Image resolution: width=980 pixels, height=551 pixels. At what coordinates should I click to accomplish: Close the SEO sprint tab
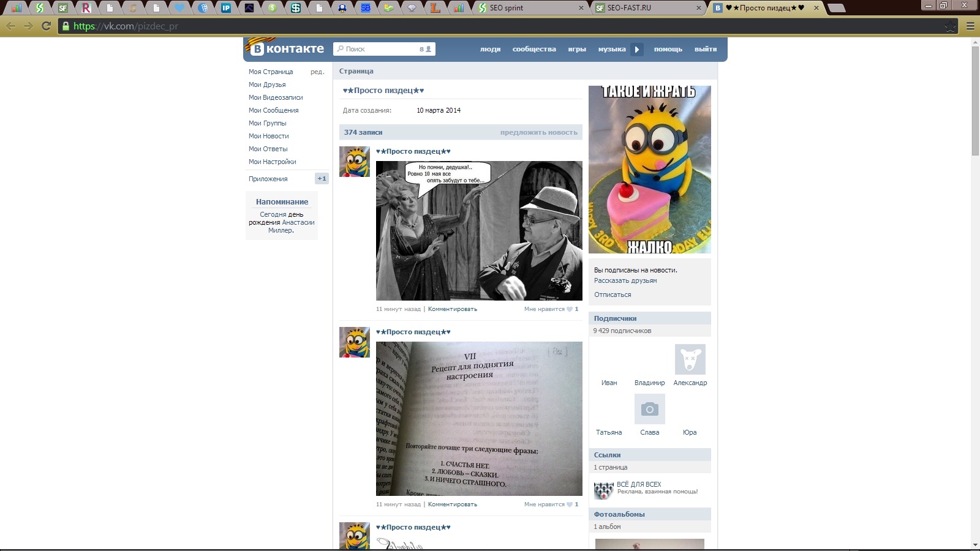[581, 8]
